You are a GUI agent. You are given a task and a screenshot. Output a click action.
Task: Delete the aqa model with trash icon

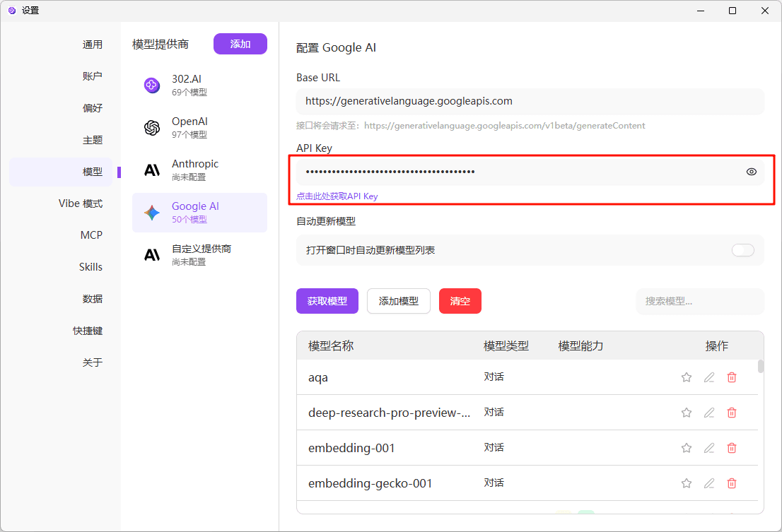point(732,377)
